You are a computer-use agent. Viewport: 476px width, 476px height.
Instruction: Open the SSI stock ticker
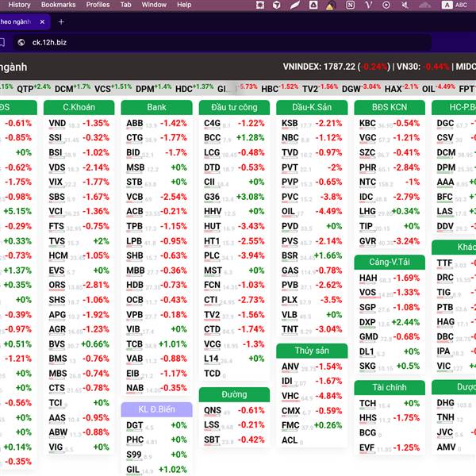56,138
